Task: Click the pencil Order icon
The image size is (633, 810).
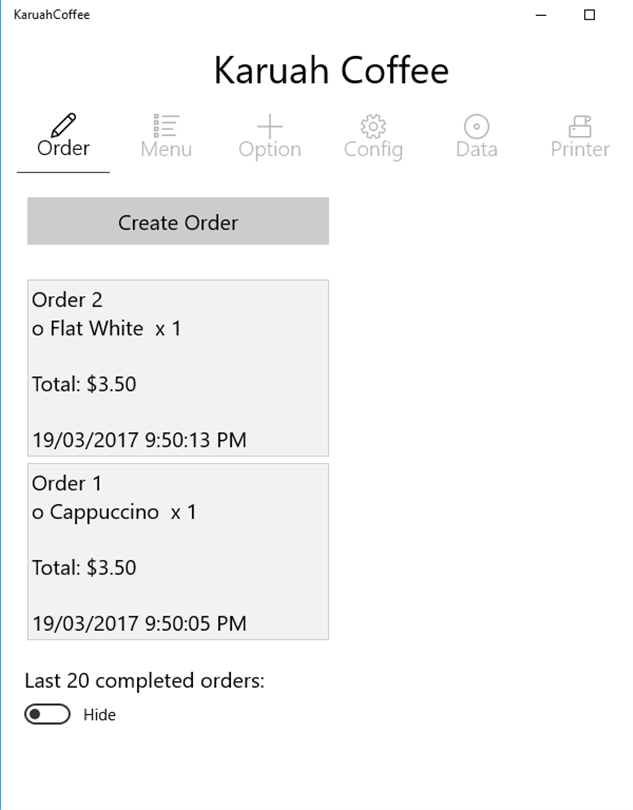Action: coord(63,125)
